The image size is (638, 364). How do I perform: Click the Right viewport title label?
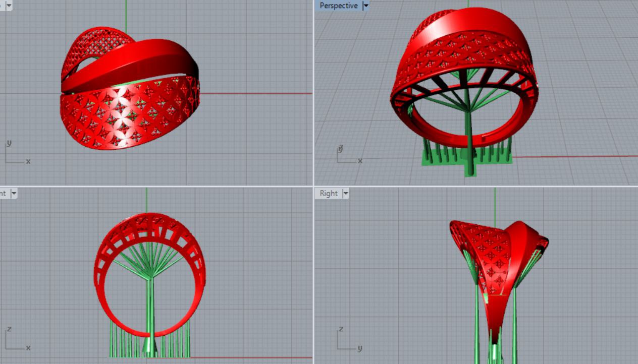(328, 193)
